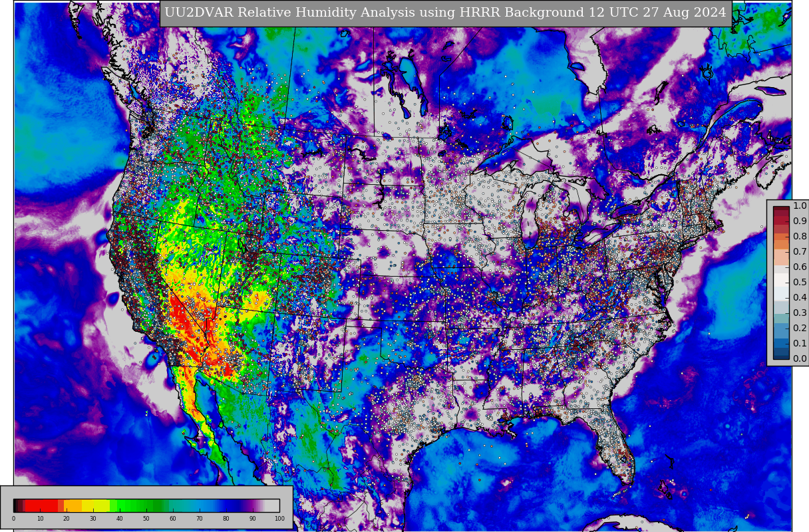Click the "0.2" label on the vertical colorbar
Screen dimensions: 809x532
click(800, 329)
